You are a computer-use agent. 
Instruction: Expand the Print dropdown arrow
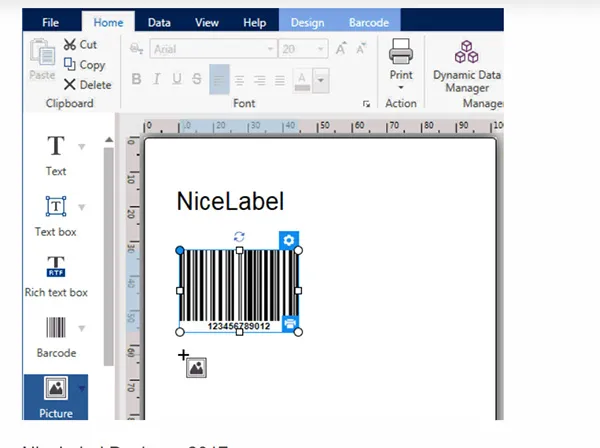[401, 88]
